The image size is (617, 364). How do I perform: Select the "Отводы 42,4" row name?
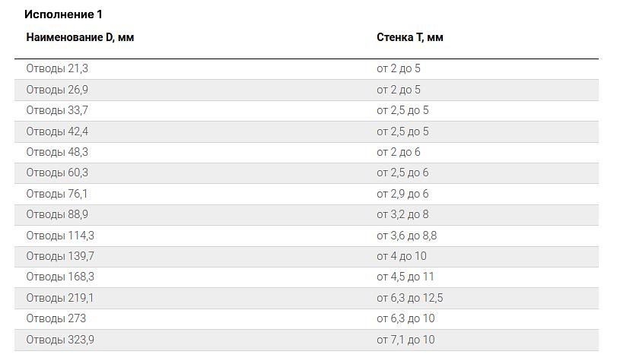57,131
